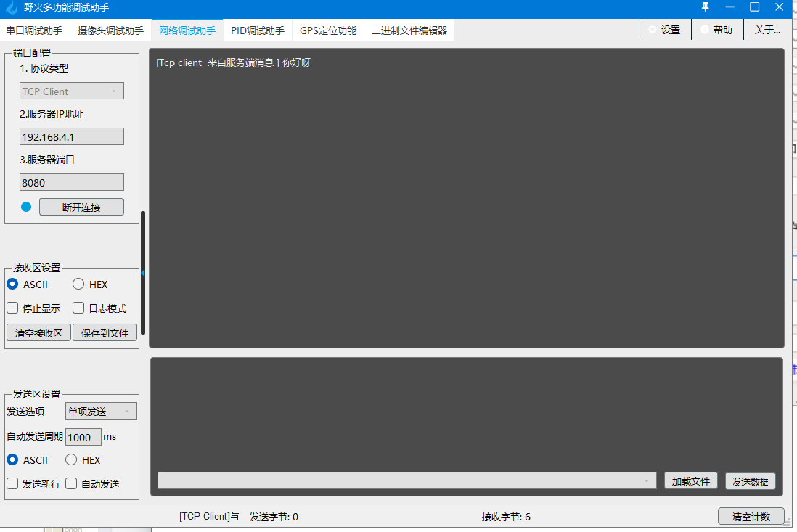The image size is (797, 532).
Task: Enable 日志模式 in receive settings
Action: 78,308
